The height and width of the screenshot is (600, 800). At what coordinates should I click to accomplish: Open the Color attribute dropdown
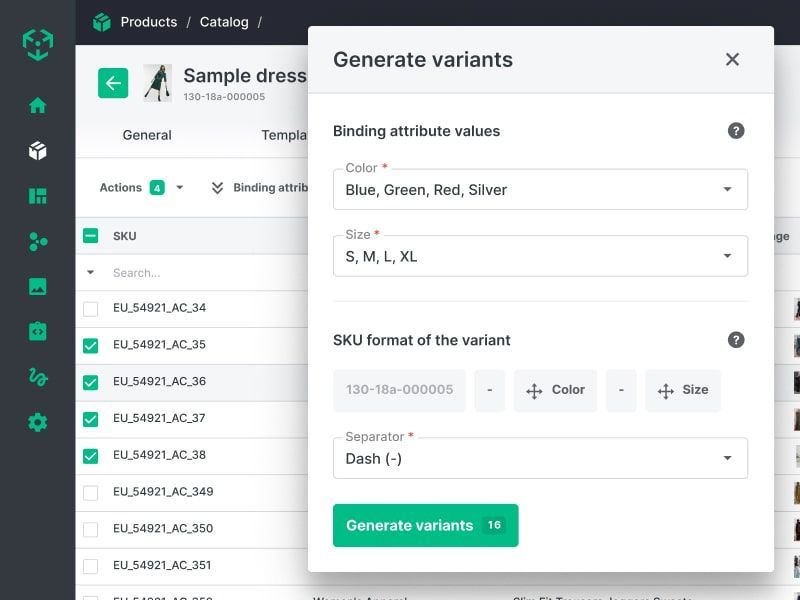[540, 189]
